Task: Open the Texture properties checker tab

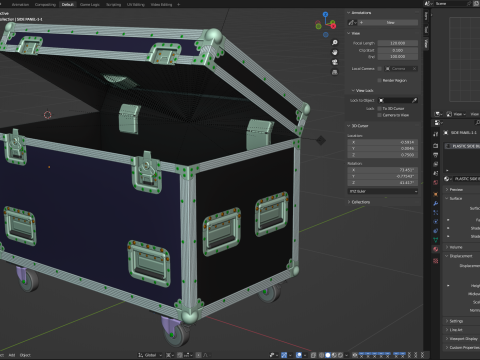Action: coord(436,261)
